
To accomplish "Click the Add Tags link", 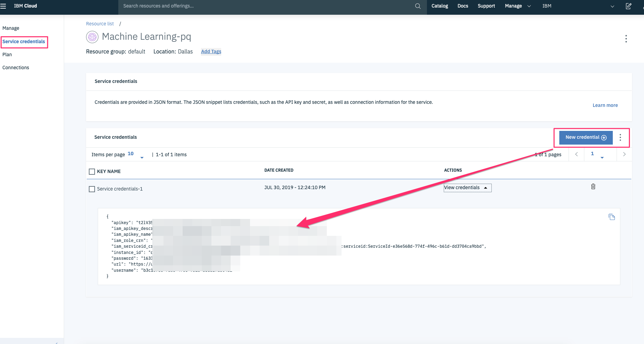I will (x=211, y=51).
